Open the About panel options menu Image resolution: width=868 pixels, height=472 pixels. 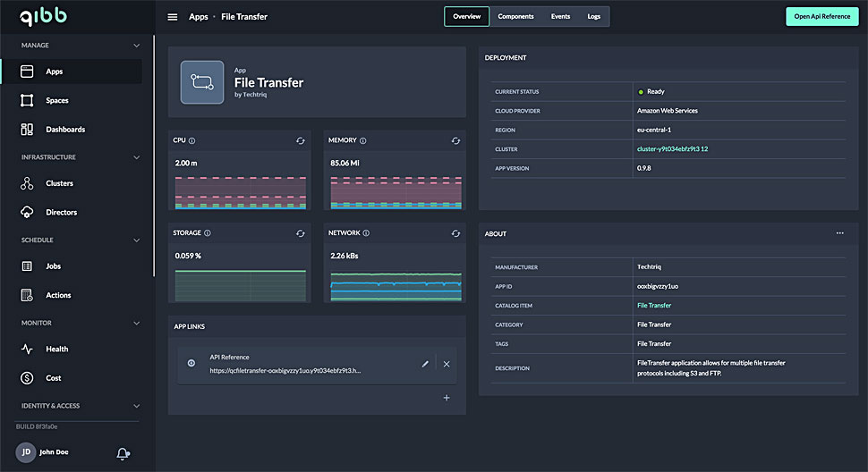839,233
